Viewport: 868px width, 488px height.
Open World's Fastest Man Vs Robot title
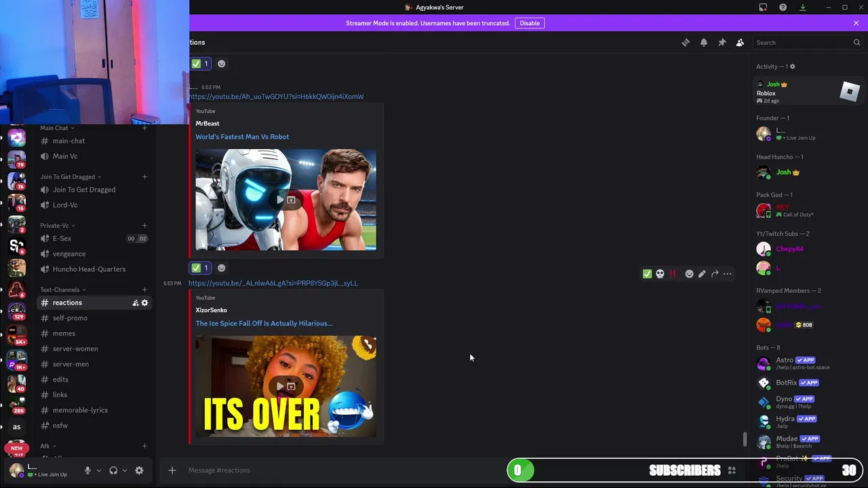point(242,137)
